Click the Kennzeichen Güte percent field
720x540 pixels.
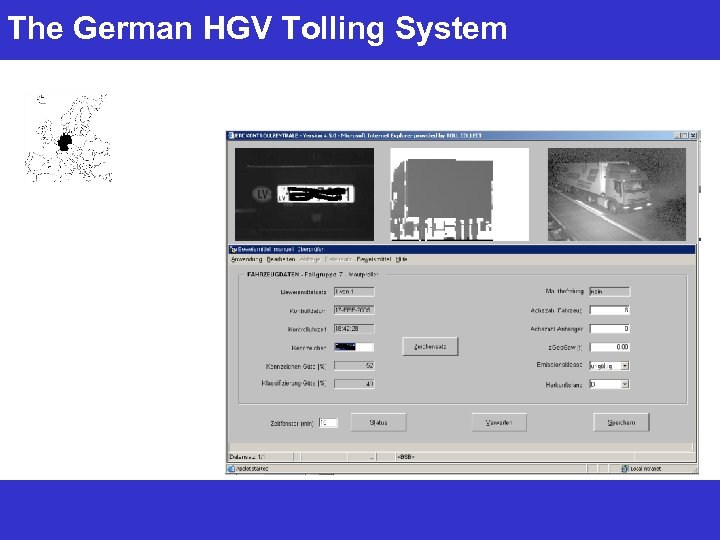pyautogui.click(x=354, y=366)
